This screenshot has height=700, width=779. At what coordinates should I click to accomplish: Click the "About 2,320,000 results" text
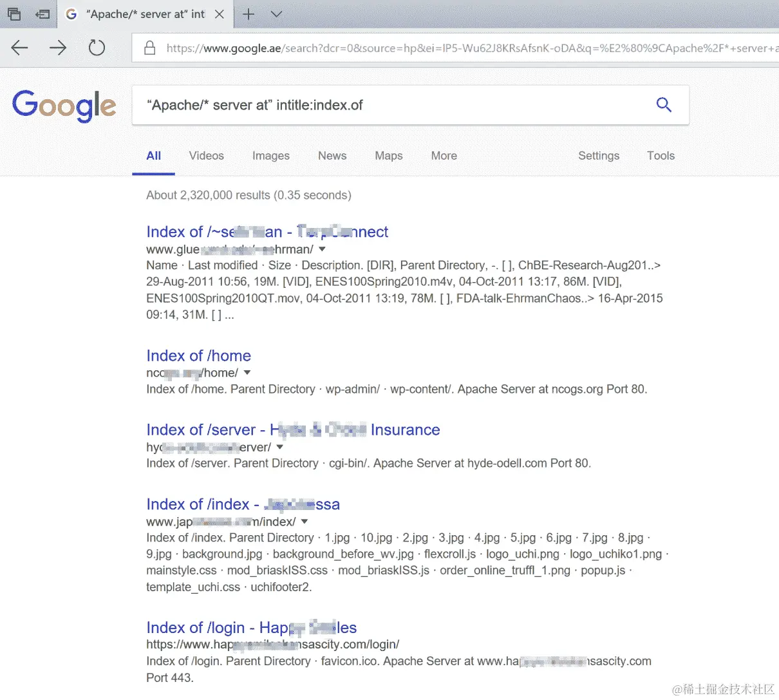(x=249, y=195)
